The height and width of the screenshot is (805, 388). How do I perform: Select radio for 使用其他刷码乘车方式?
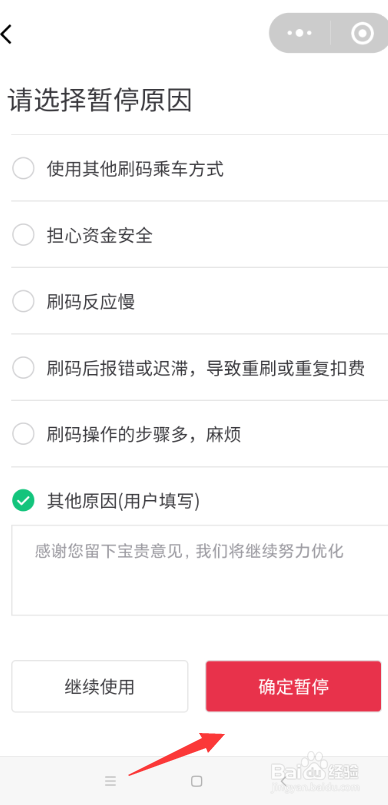[23, 168]
